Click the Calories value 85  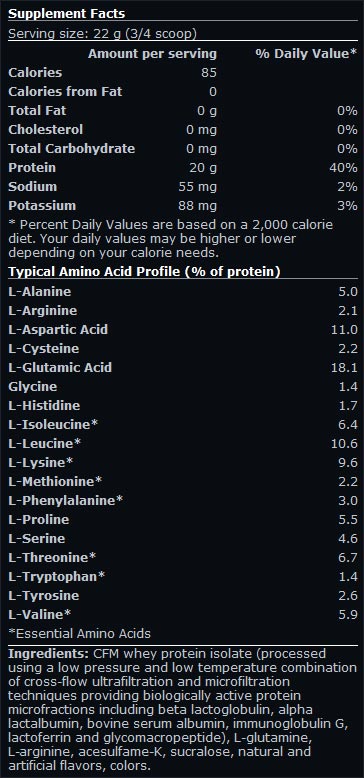209,72
